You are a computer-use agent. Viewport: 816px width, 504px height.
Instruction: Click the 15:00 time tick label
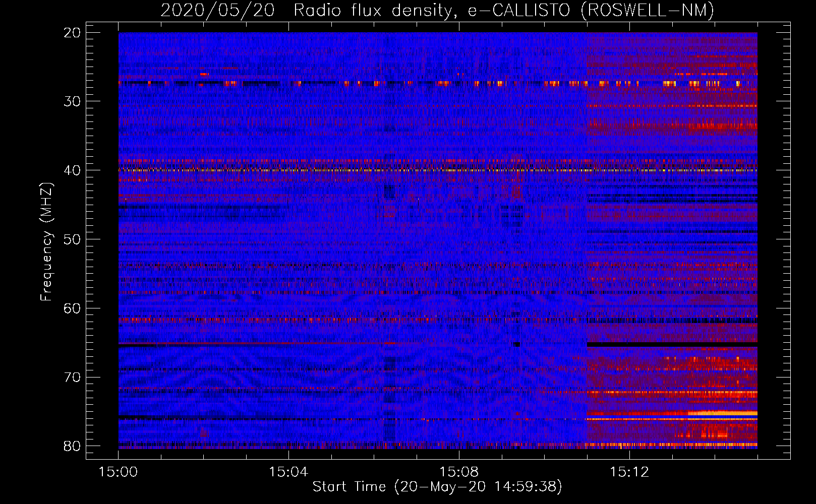click(x=118, y=472)
